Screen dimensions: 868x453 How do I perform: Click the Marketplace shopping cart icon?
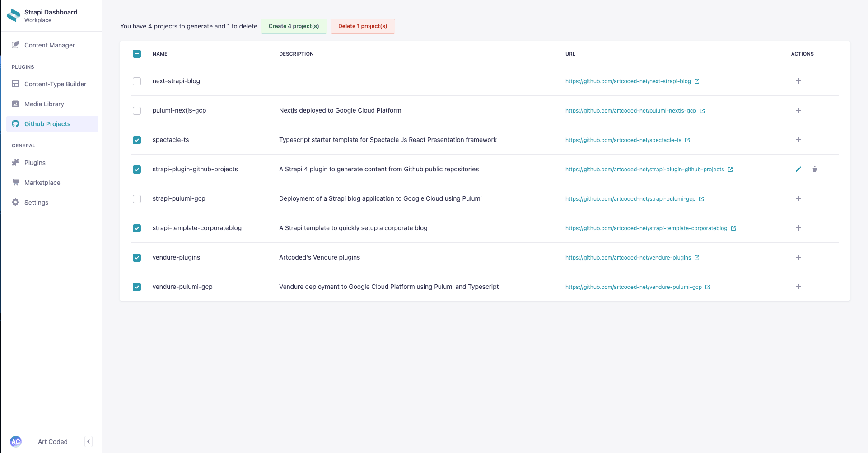tap(15, 182)
